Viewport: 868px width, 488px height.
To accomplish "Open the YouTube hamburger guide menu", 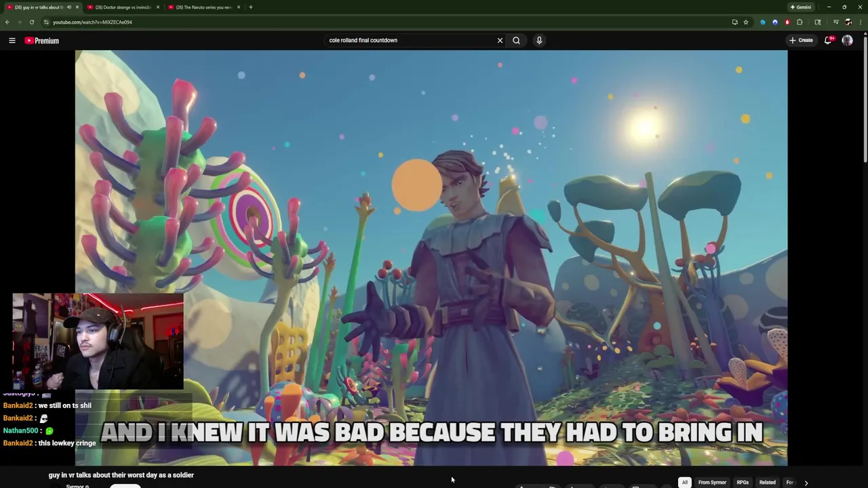I will click(12, 41).
